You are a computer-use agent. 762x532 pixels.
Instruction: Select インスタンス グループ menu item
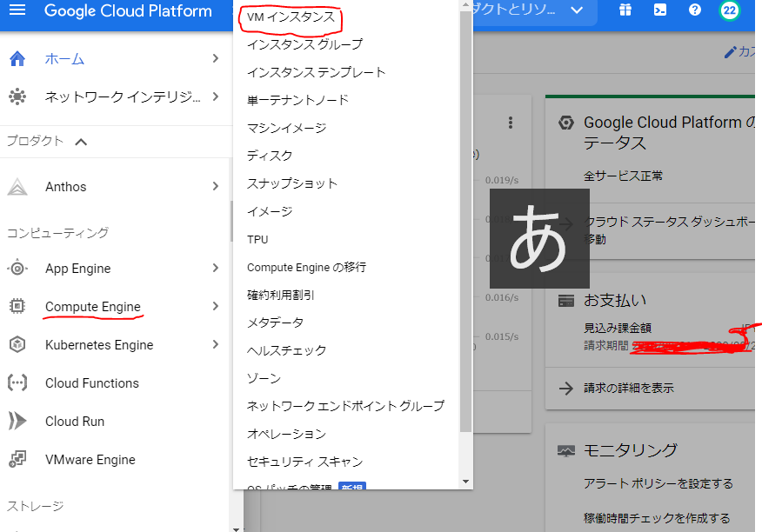click(x=304, y=44)
